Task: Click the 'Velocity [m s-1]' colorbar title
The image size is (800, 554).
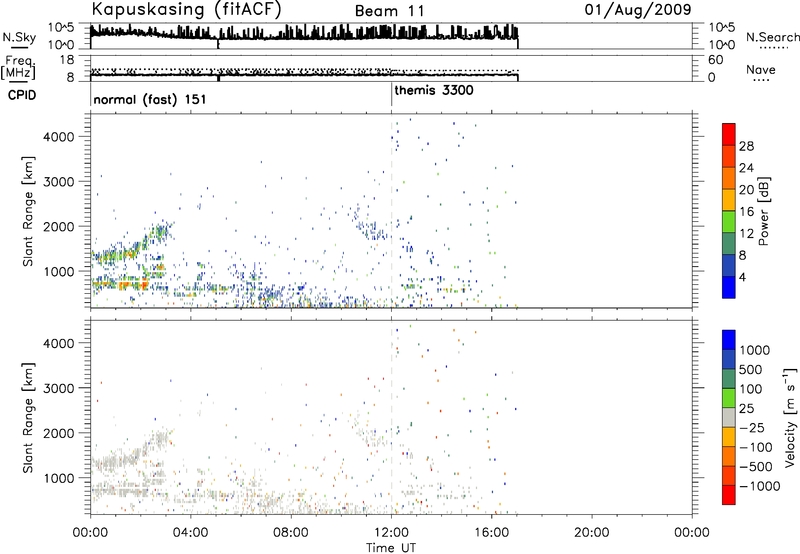Action: click(x=790, y=417)
